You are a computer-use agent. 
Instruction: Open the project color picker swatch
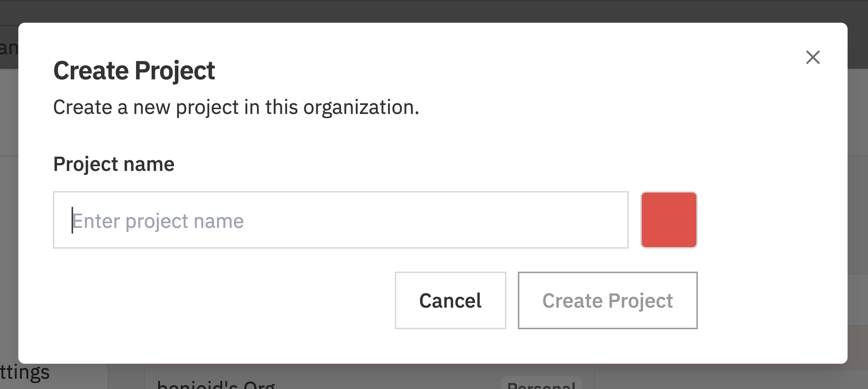(668, 220)
